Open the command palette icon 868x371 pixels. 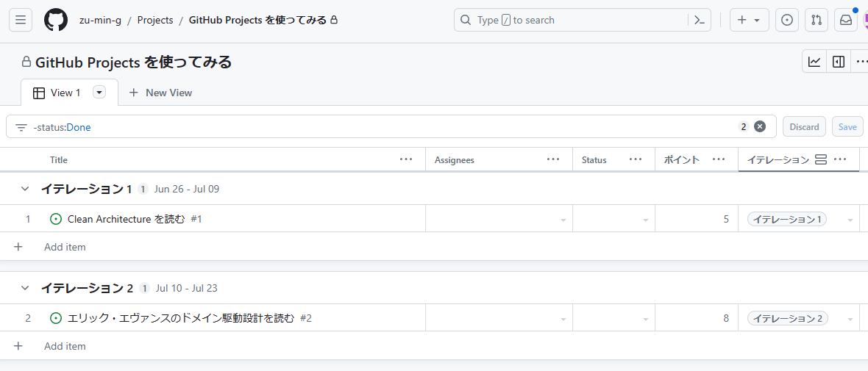(x=700, y=21)
